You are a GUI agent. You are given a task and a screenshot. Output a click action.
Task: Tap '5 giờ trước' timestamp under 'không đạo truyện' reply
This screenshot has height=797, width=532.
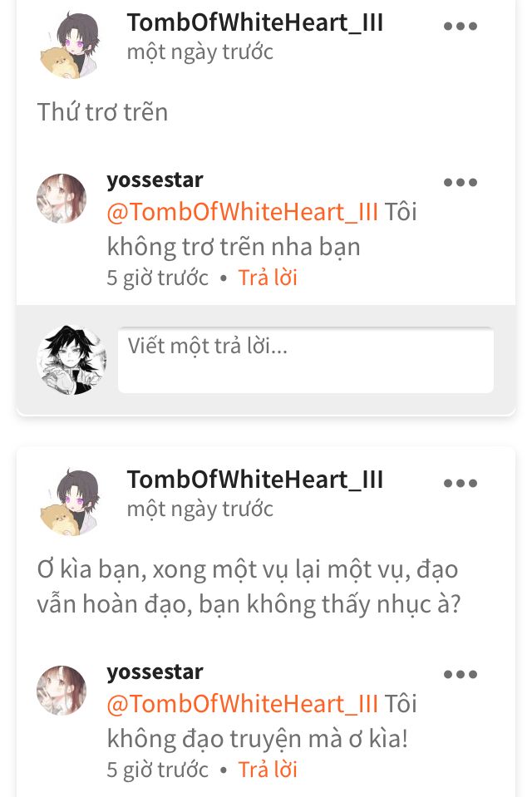tap(158, 770)
